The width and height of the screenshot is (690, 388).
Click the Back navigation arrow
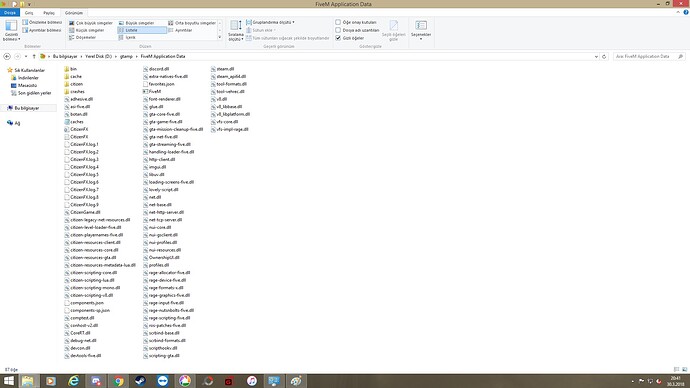(x=7, y=57)
